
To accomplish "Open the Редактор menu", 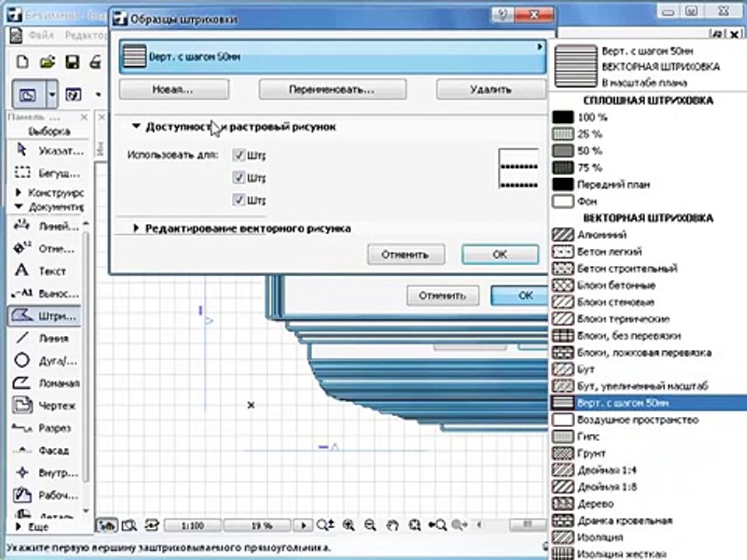I will (86, 35).
